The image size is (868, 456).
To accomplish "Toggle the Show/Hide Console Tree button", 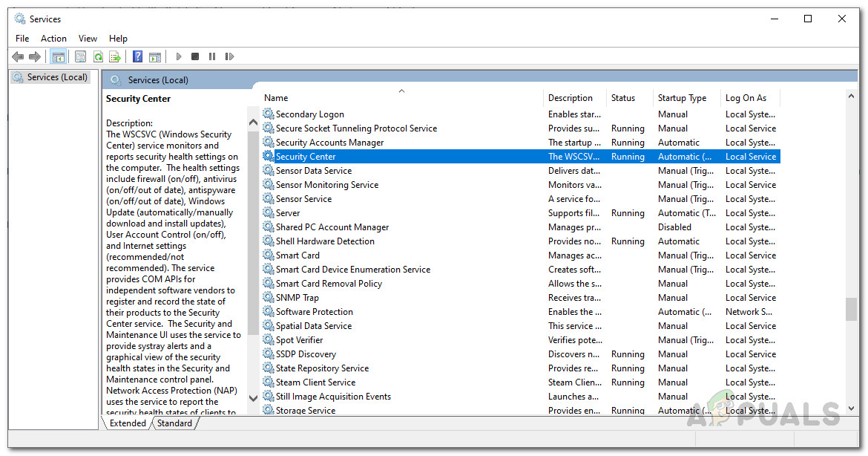I will pos(58,56).
